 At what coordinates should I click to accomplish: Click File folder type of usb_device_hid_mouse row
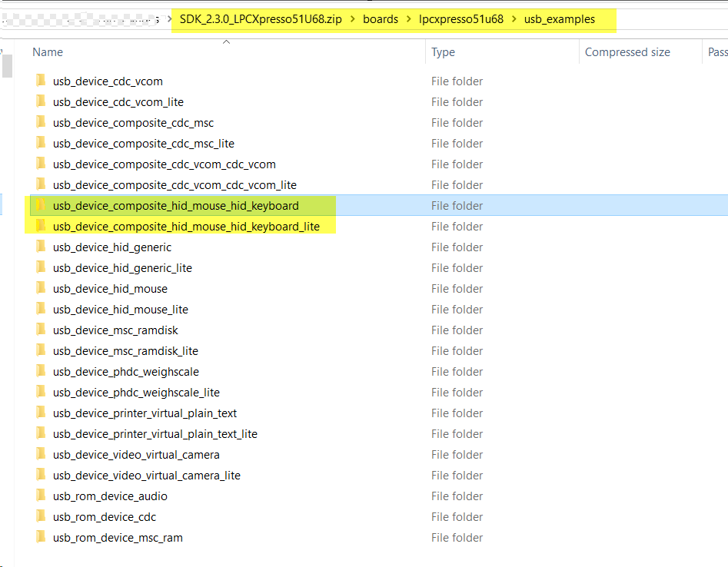(457, 289)
